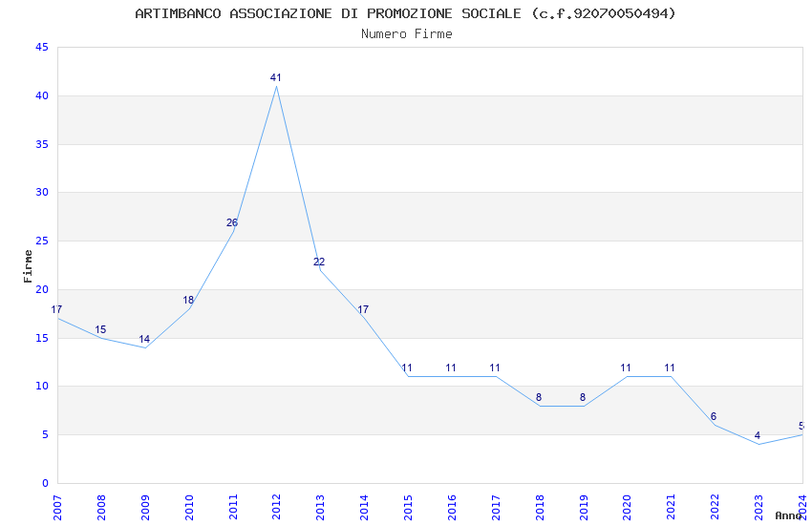812x525 pixels.
Task: Select the 2014 data label 17
Action: 363,309
